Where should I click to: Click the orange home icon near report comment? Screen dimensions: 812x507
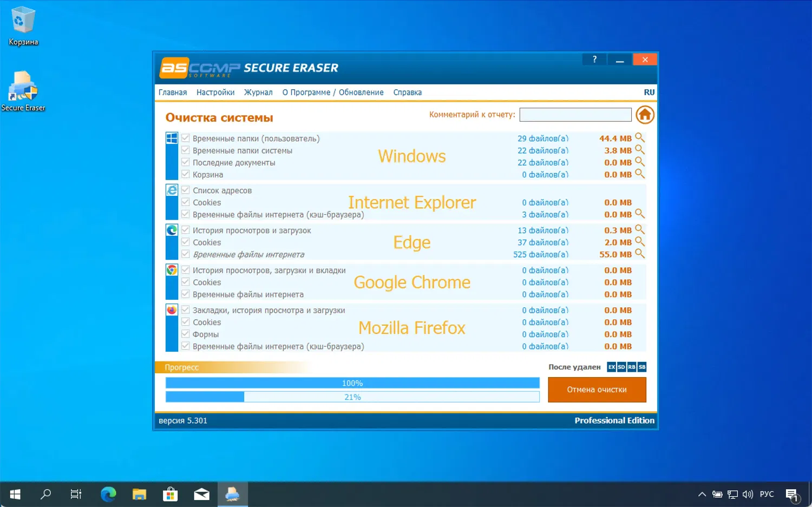[645, 114]
